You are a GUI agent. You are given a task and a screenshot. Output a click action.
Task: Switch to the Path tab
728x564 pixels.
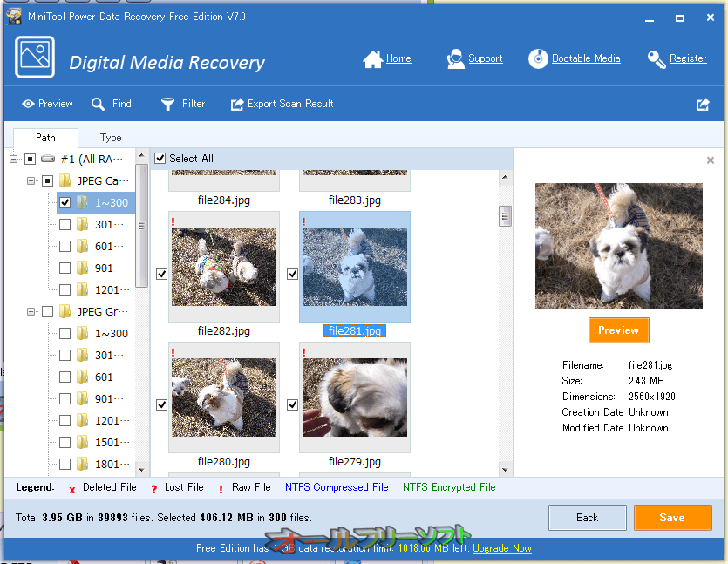[45, 138]
